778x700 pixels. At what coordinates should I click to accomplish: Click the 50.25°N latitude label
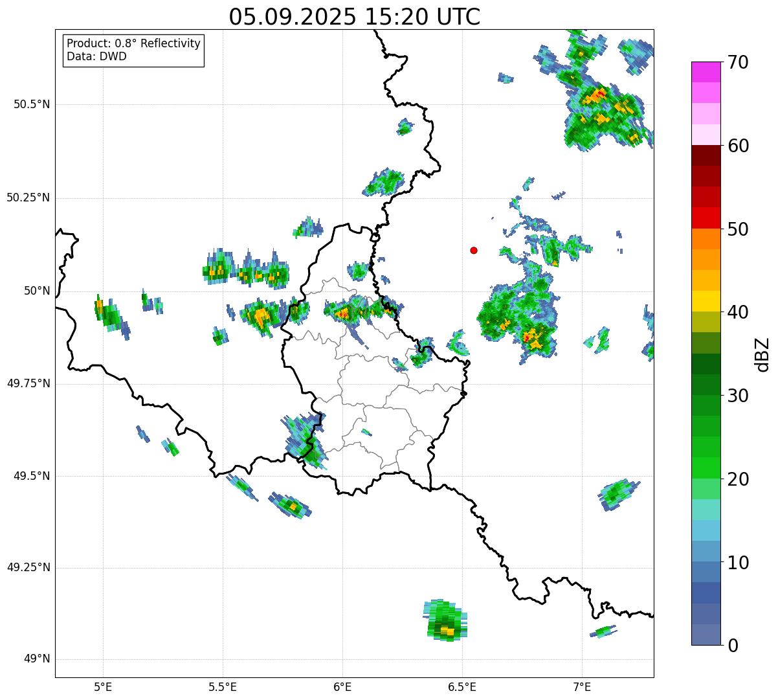coord(28,198)
